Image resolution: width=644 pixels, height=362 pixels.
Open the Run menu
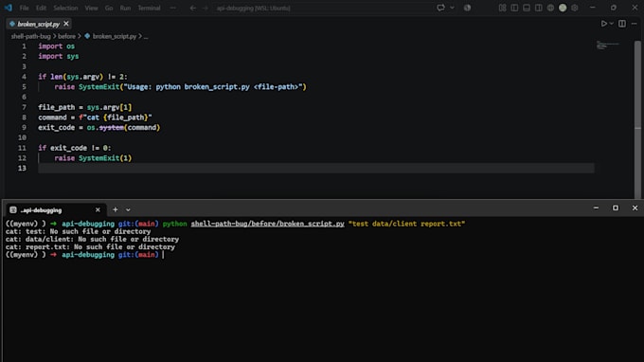click(125, 8)
